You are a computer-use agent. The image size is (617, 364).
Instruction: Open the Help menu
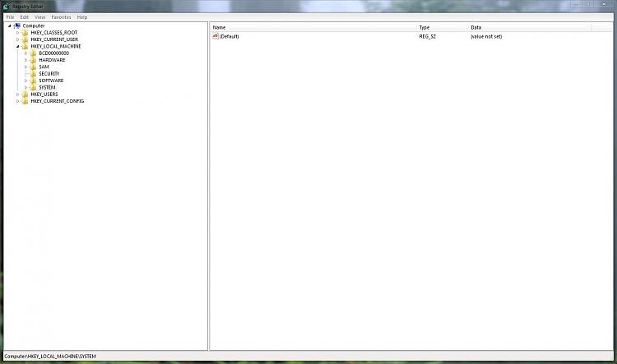81,17
